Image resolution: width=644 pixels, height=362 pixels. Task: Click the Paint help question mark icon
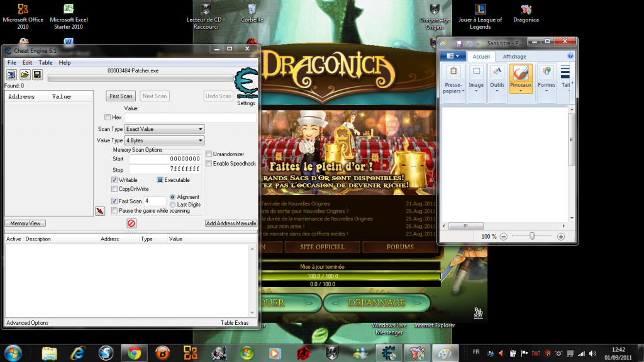click(570, 56)
